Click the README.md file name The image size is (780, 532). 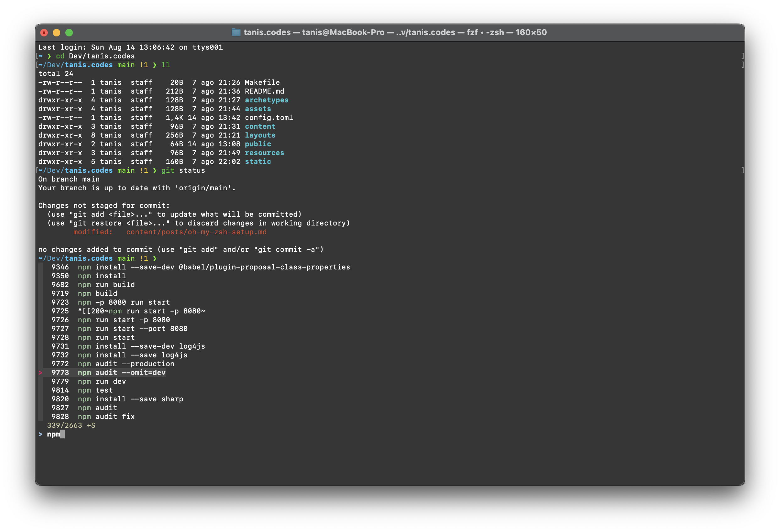264,91
